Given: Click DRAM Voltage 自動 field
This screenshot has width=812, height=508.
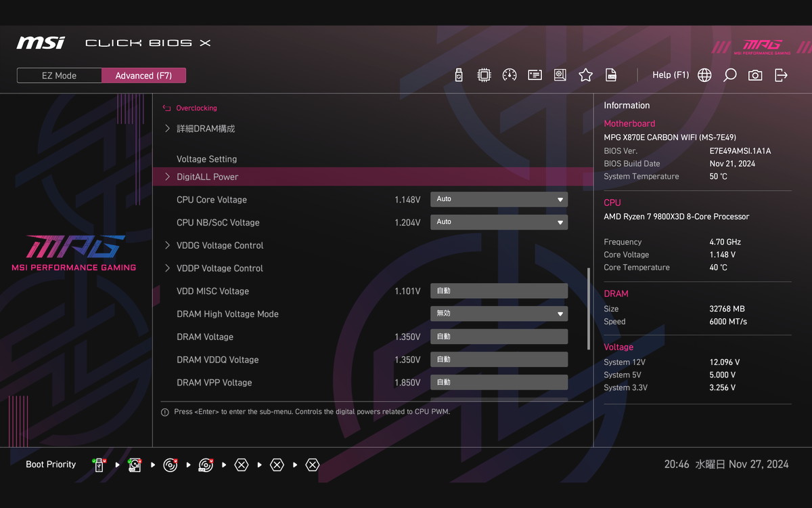Looking at the screenshot, I should [499, 337].
